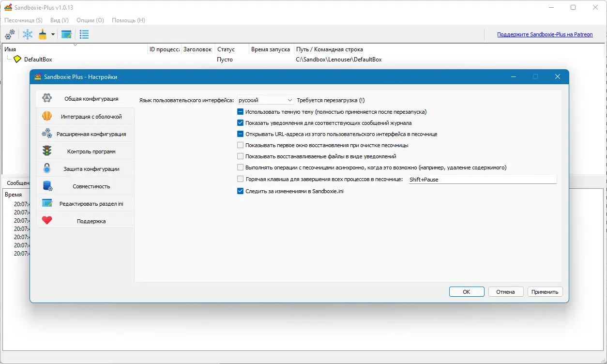Enable Показывать первое окно восстановления option
The height and width of the screenshot is (364, 607).
(x=240, y=145)
